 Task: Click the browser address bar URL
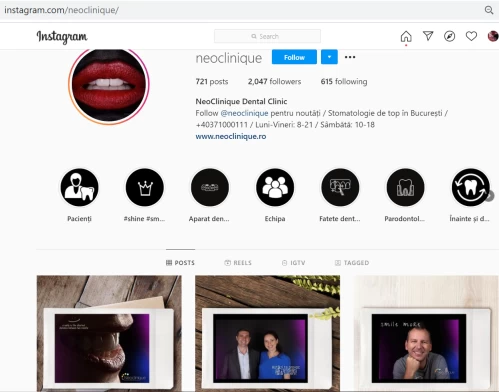[61, 10]
